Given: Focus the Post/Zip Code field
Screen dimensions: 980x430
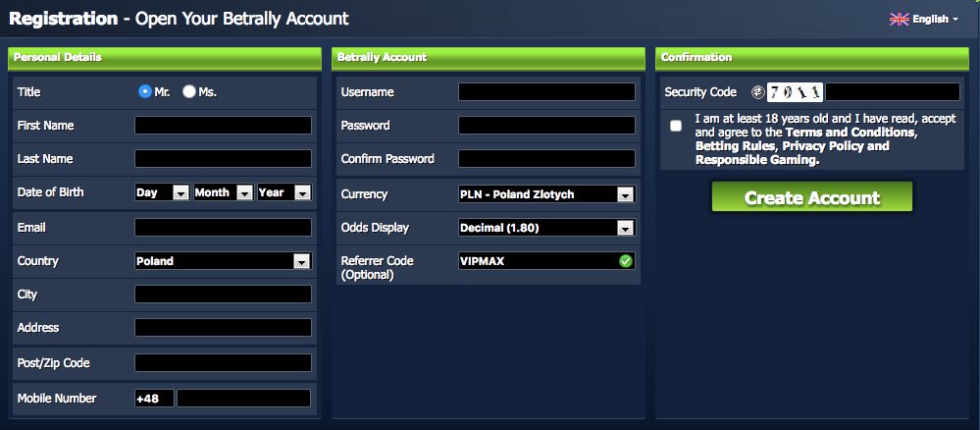Looking at the screenshot, I should tap(223, 363).
